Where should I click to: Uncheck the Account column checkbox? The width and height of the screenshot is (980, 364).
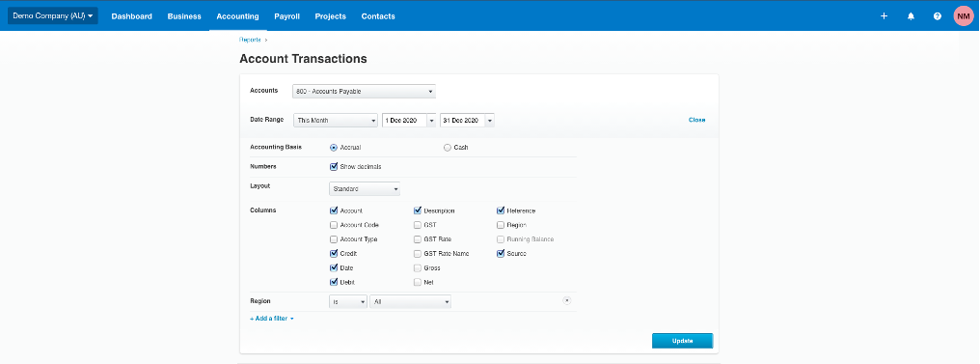pyautogui.click(x=333, y=210)
